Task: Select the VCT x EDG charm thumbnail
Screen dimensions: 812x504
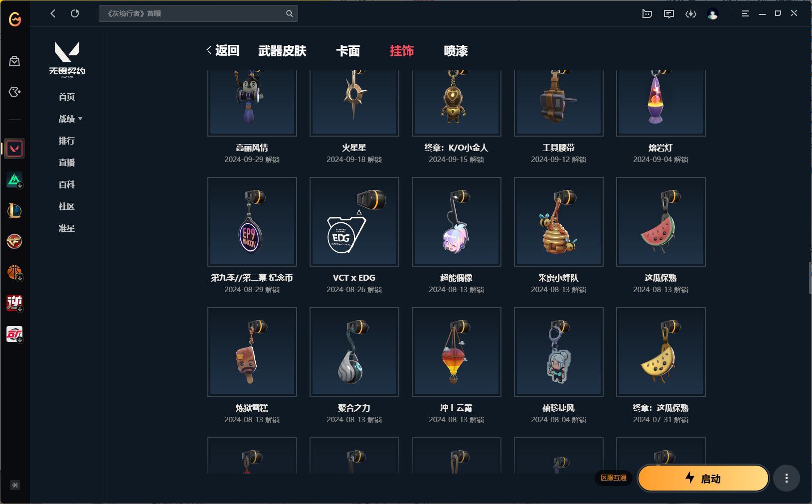Action: tap(354, 222)
